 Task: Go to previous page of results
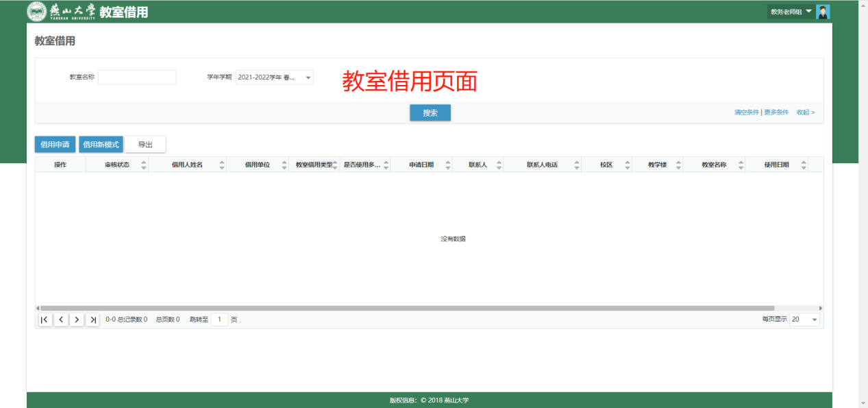(x=61, y=320)
